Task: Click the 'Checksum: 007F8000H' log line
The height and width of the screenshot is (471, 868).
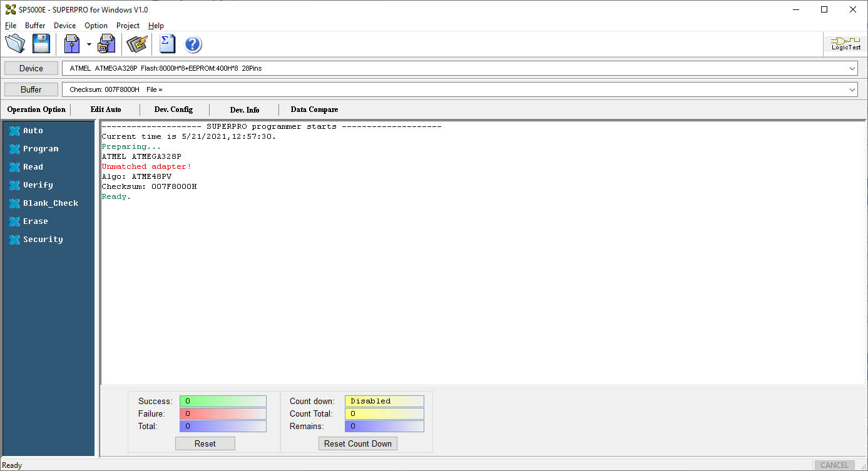Action: tap(149, 186)
